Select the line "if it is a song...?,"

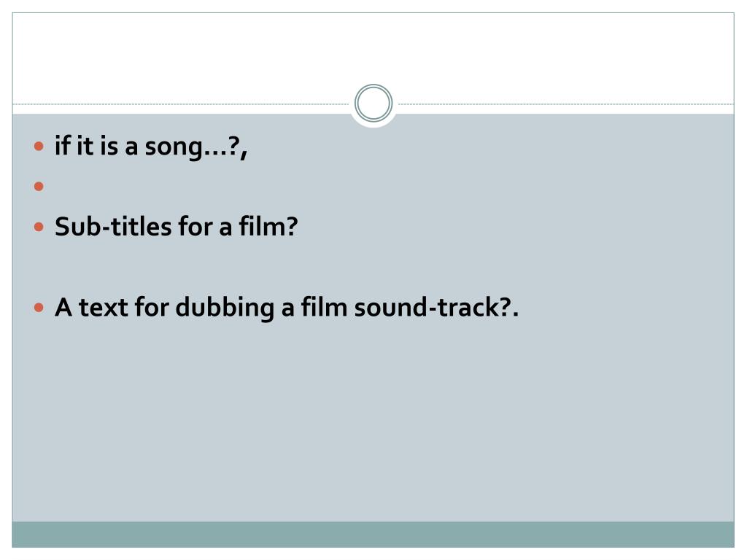tap(151, 146)
